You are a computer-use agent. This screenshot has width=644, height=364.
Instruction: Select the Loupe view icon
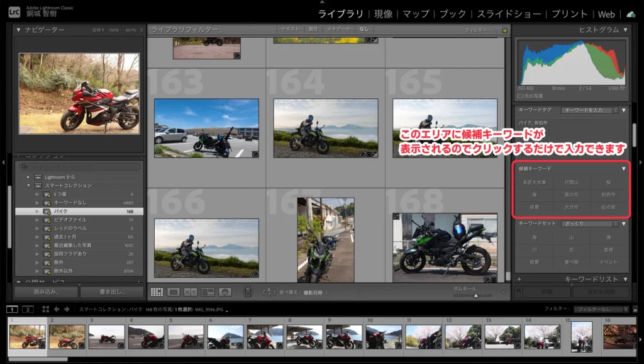point(174,292)
